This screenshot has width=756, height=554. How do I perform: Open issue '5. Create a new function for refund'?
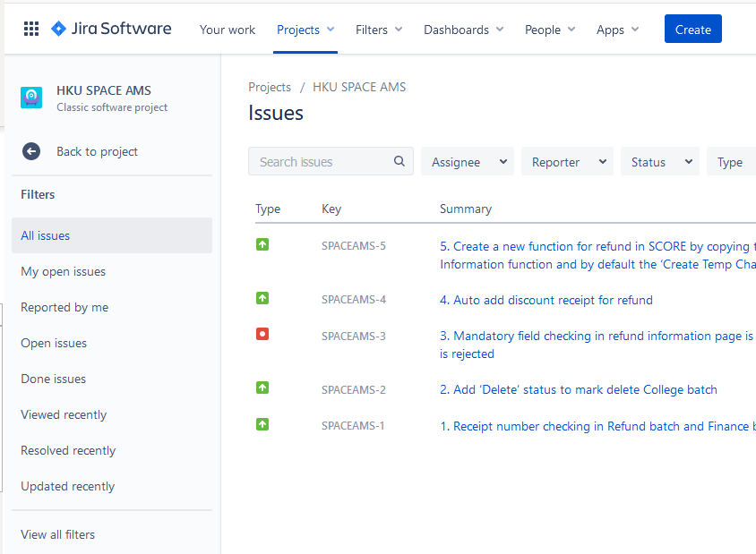597,255
